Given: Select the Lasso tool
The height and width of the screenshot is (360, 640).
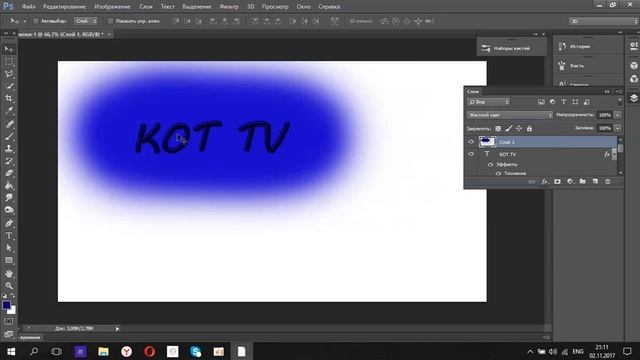Looking at the screenshot, I should [9, 74].
